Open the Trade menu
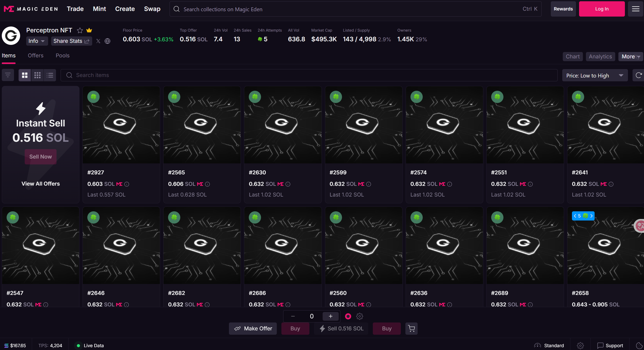This screenshot has width=644, height=350. pos(75,9)
